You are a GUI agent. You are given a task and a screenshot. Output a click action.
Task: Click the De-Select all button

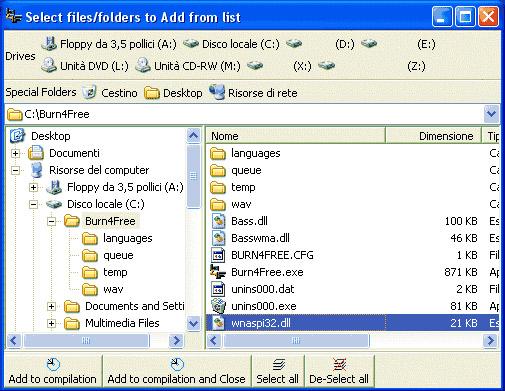click(339, 371)
